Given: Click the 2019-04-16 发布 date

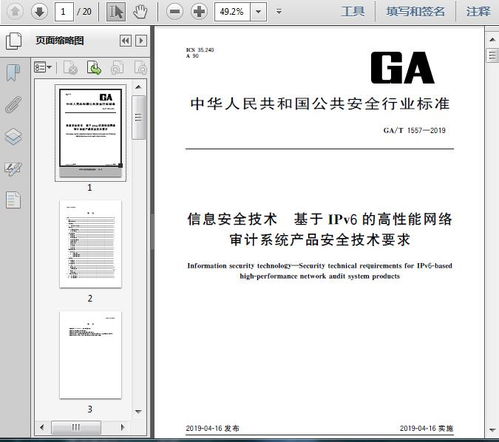Looking at the screenshot, I should coord(212,428).
